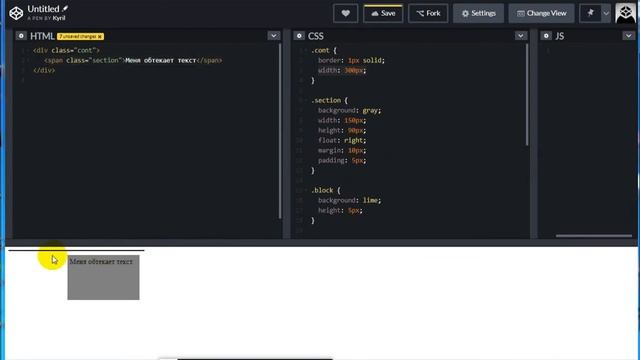
Task: Click inside the JS editor area
Action: [587, 139]
